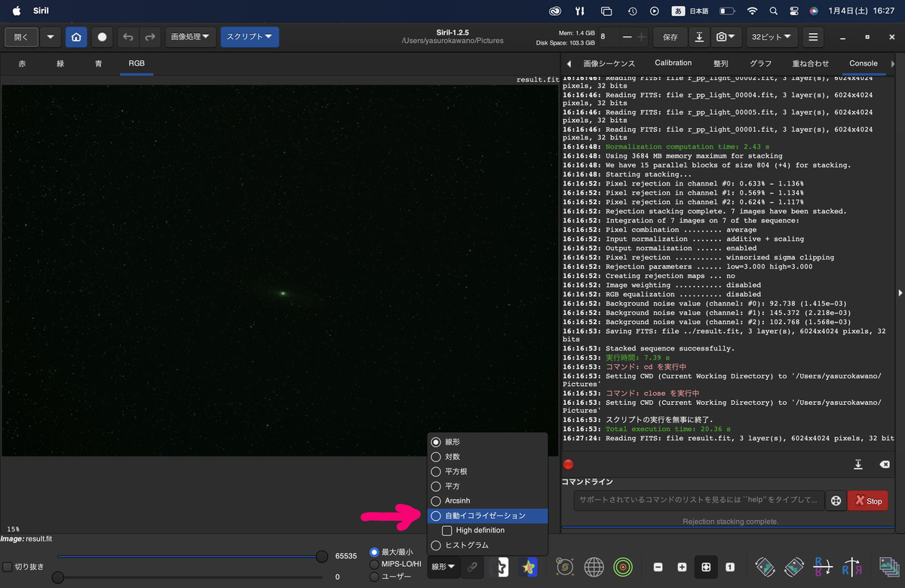This screenshot has height=588, width=905.
Task: Open the 画像シーケンス tab
Action: pyautogui.click(x=609, y=63)
